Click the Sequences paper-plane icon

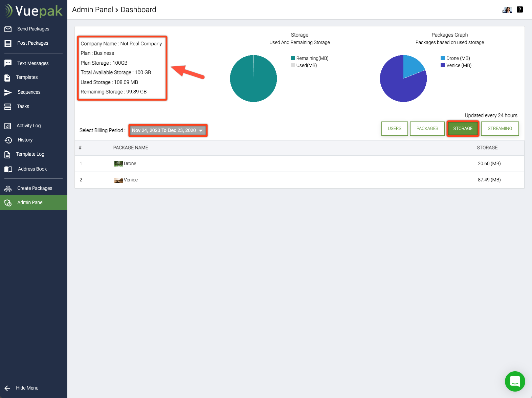point(8,92)
